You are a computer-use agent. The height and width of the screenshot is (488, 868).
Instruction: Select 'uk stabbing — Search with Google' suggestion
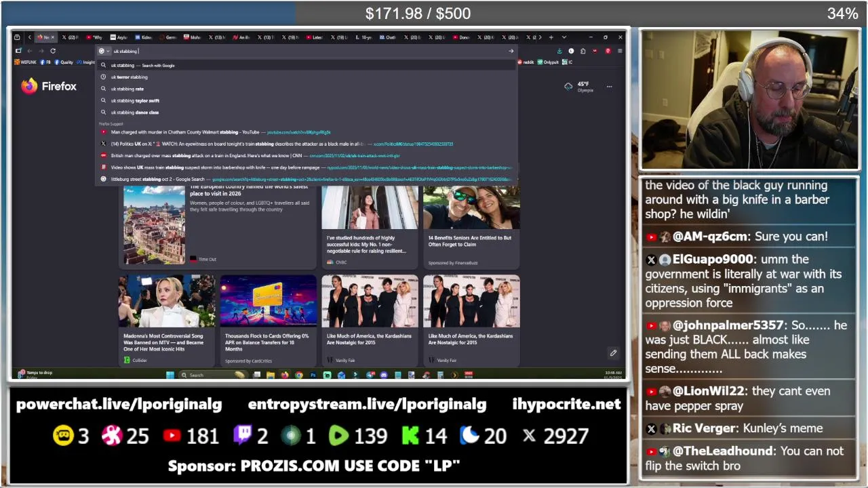click(307, 65)
